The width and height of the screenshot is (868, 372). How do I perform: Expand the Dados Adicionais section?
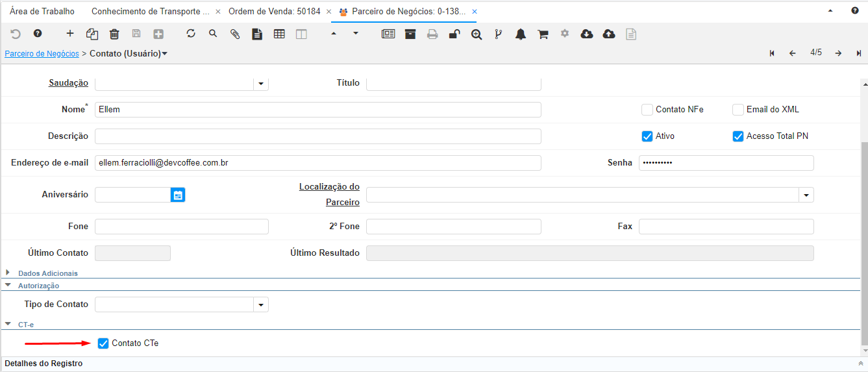point(8,273)
